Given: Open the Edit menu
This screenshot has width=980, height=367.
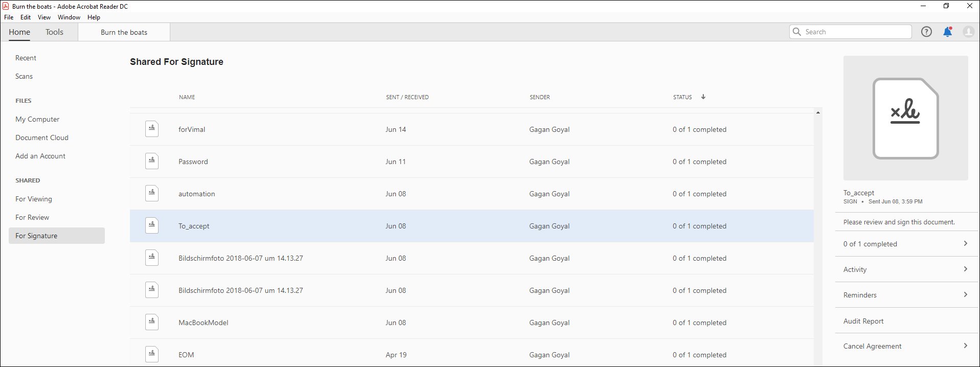Looking at the screenshot, I should click(26, 17).
